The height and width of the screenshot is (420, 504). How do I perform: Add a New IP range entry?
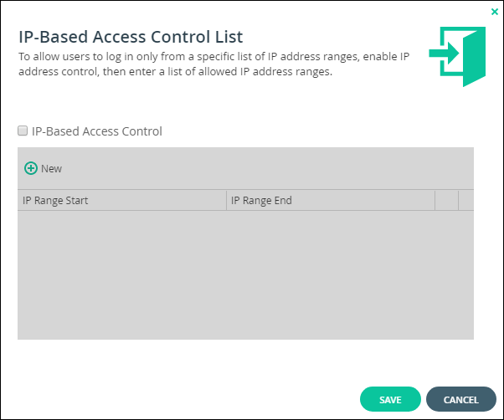pos(43,168)
